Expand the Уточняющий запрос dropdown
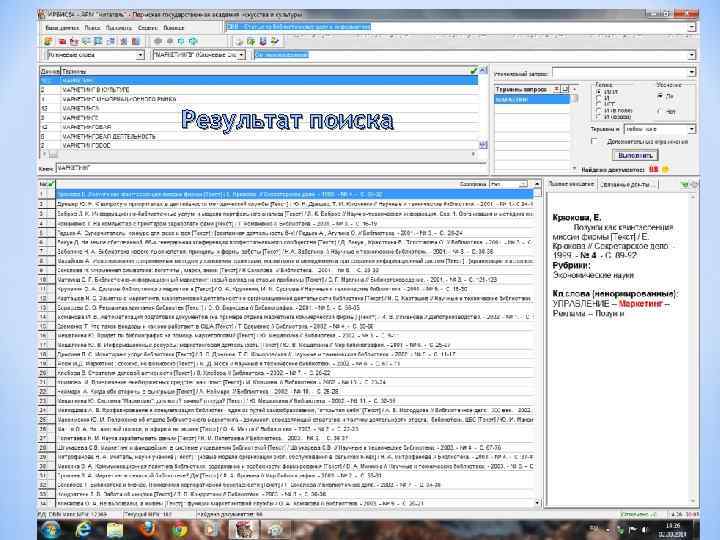The image size is (720, 540). (692, 73)
